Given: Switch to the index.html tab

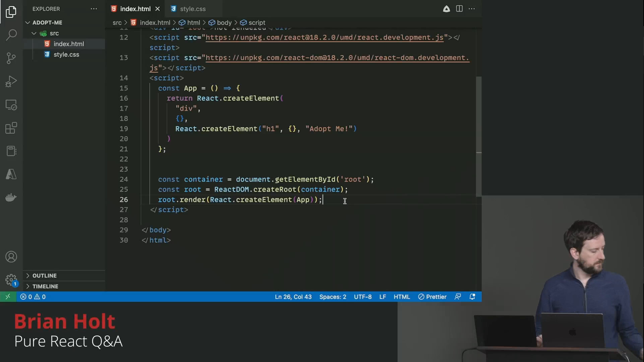Looking at the screenshot, I should (135, 9).
